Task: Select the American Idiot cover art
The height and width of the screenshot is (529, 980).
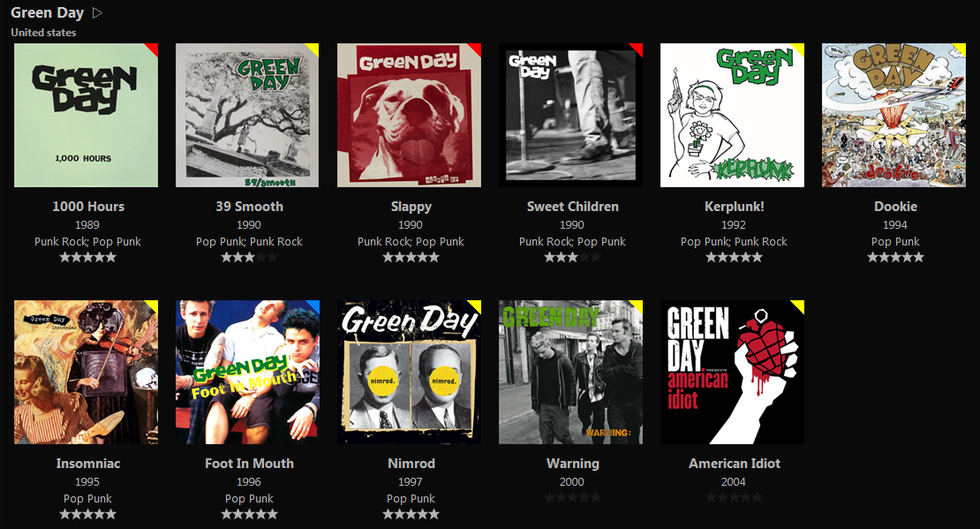Action: coord(733,372)
